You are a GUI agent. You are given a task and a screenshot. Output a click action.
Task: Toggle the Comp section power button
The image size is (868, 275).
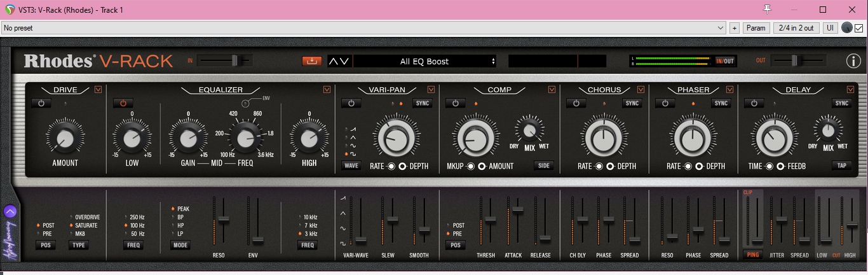point(455,103)
